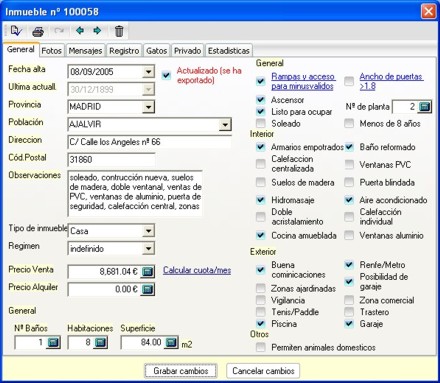Screen dimensions: 440x383
Task: Switch to the Fotos tab
Action: tap(52, 51)
